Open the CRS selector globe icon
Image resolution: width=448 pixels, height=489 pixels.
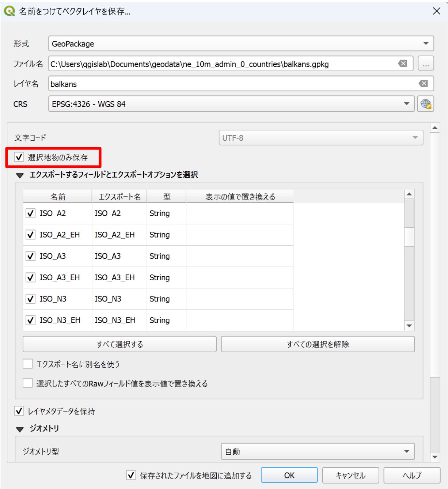coord(426,104)
